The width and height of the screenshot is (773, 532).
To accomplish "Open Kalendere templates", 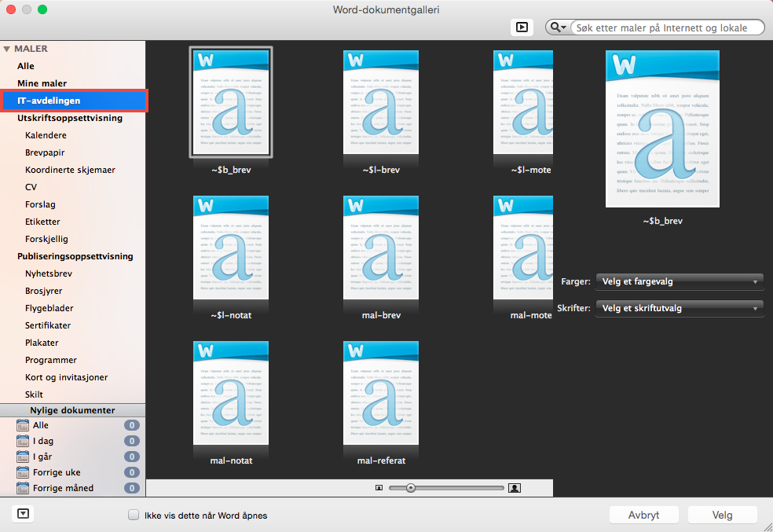I will [x=46, y=135].
